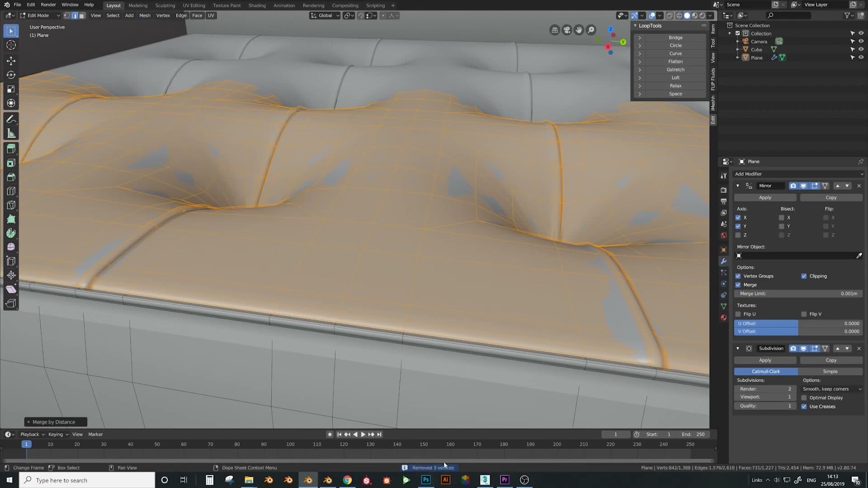Activate the Move tool
The height and width of the screenshot is (488, 868).
point(11,61)
